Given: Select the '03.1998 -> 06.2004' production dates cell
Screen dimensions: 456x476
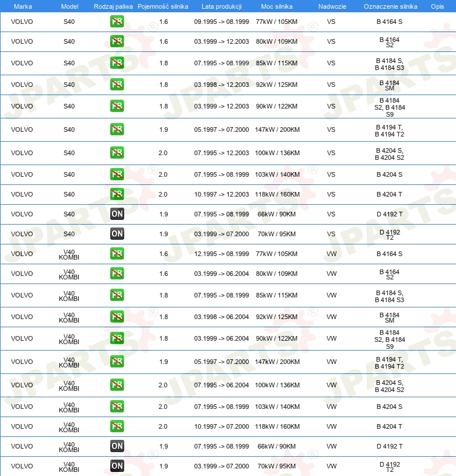Looking at the screenshot, I should point(222,317).
